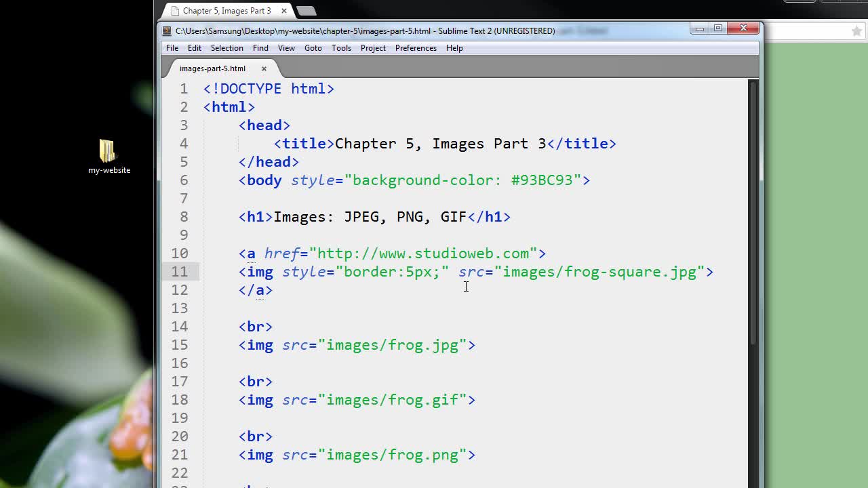Click the #93BC93 color value

click(x=542, y=180)
